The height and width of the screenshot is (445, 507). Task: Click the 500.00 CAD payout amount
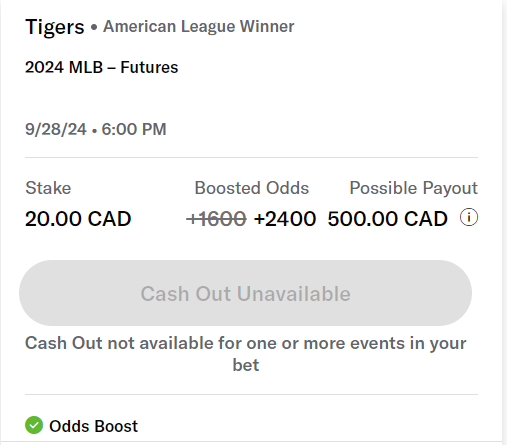coord(387,219)
